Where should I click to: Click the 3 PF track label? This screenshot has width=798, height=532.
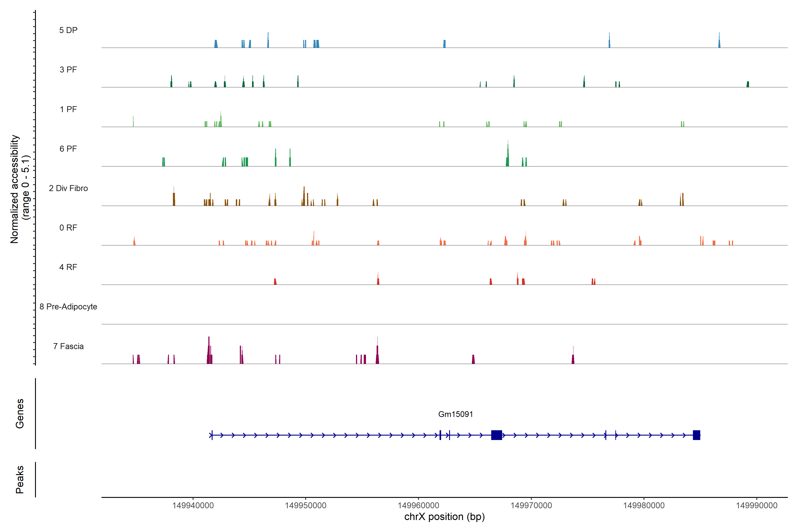(x=68, y=70)
